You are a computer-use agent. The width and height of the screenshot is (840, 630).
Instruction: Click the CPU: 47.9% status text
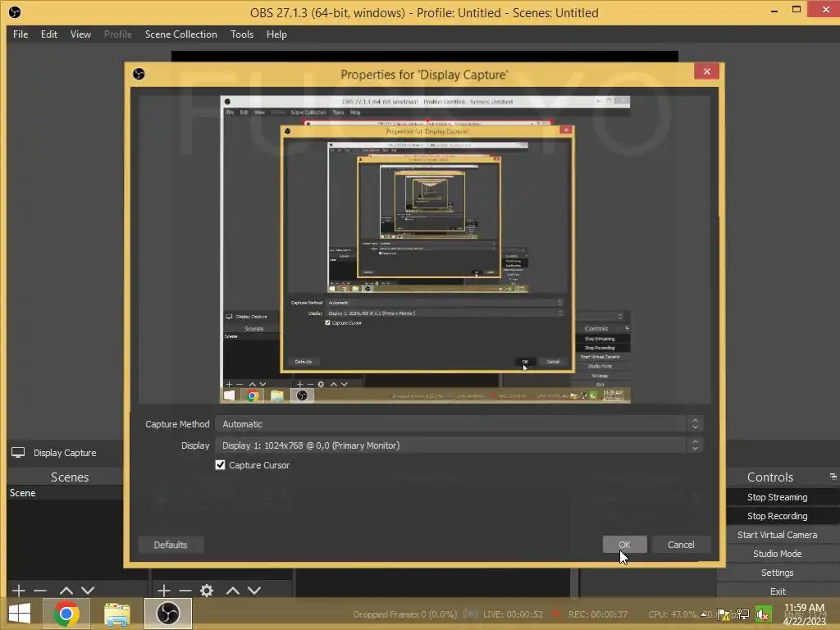(x=673, y=614)
